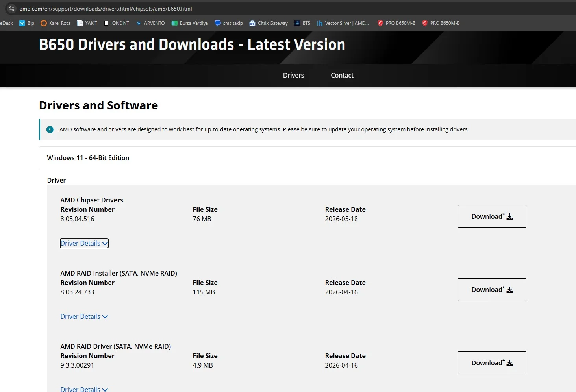
Task: Click the amd.com address bar URL
Action: [x=106, y=9]
